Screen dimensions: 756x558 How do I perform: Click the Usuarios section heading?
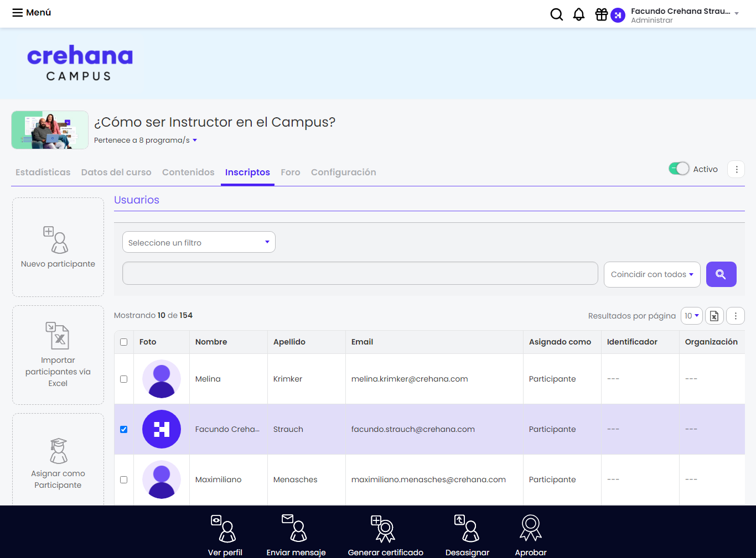pos(137,200)
